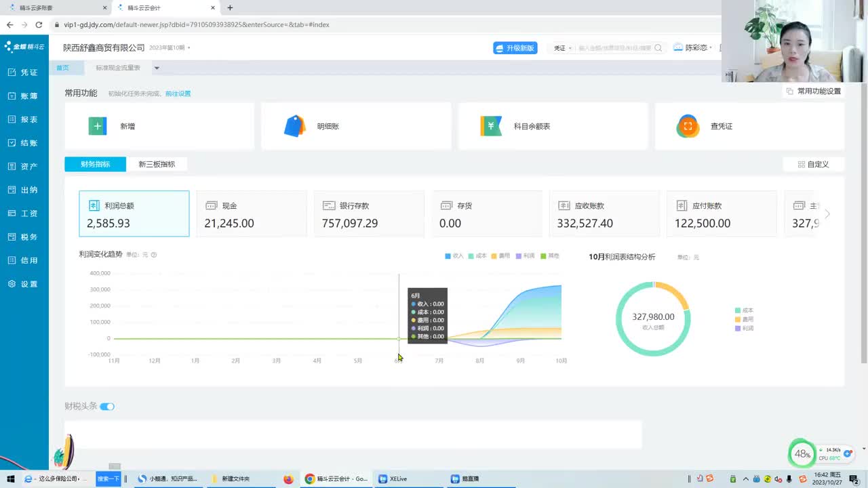868x488 pixels.
Task: Click the 陕西舒鑫商贸有限公司 company name
Action: point(104,48)
